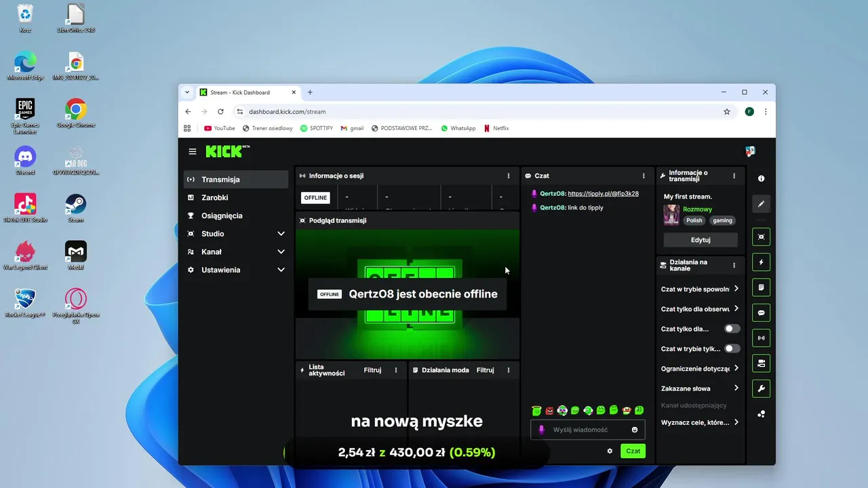
Task: Toggle stream preview widget icon in right sidebar
Action: (761, 237)
